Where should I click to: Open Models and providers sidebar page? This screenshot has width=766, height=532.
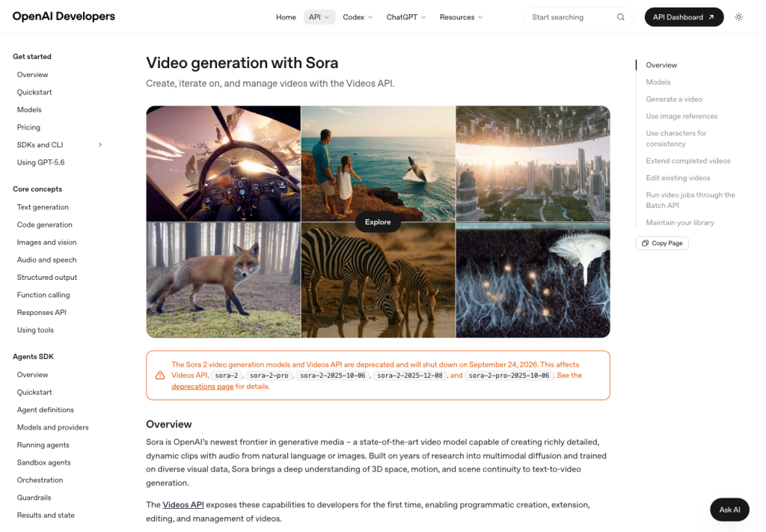(x=53, y=427)
